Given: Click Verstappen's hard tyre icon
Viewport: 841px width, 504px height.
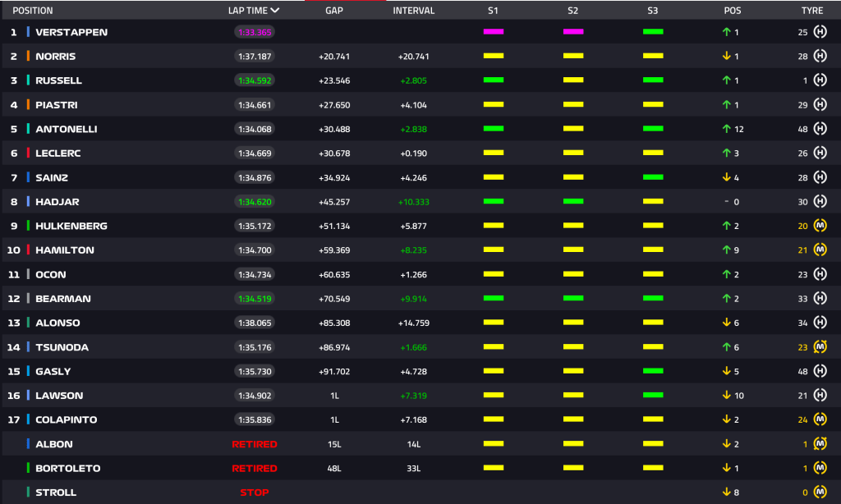Looking at the screenshot, I should [x=820, y=32].
